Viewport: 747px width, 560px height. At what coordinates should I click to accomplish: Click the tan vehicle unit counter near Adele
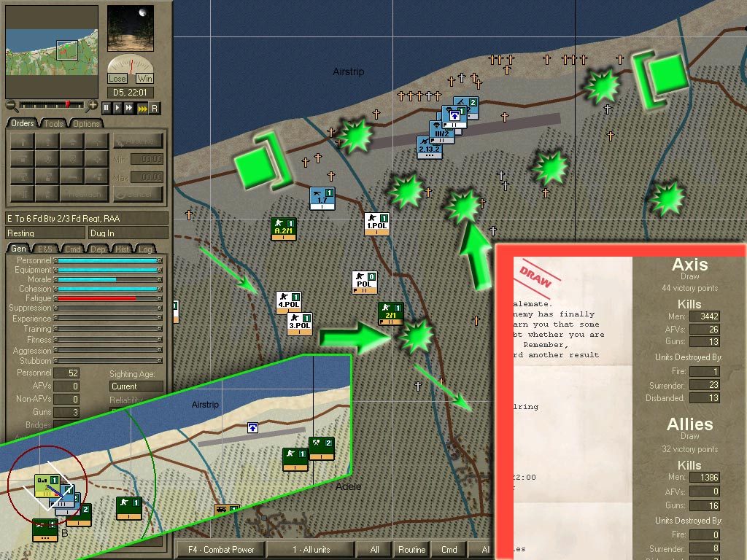[x=226, y=510]
